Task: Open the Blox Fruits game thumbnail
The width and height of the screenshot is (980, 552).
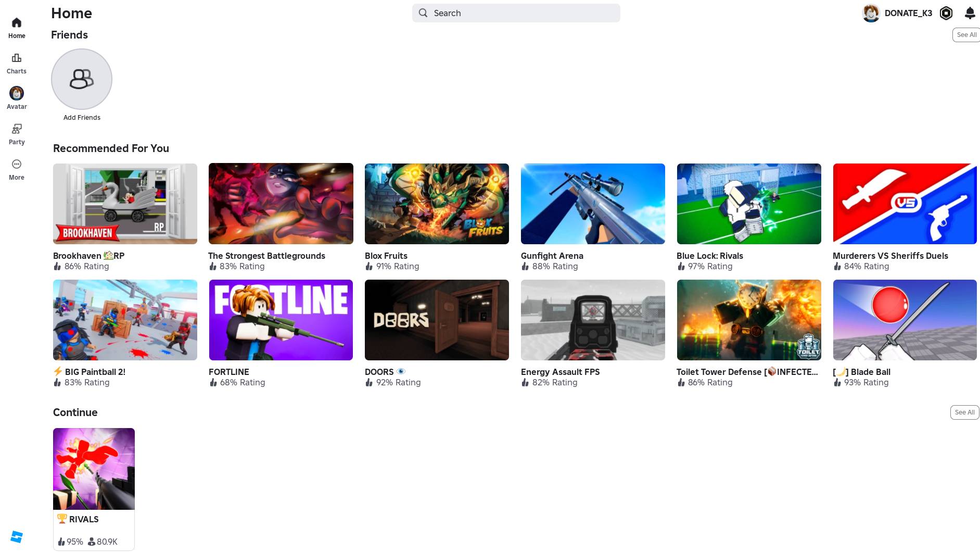Action: pyautogui.click(x=437, y=204)
